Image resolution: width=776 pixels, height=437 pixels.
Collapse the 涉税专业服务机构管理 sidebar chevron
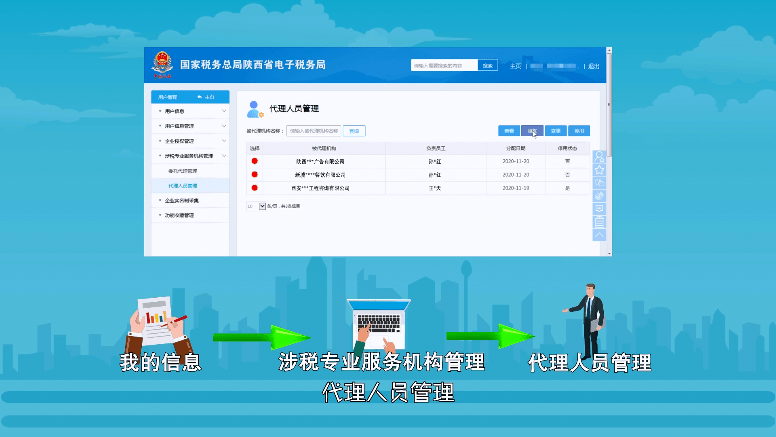tap(224, 156)
